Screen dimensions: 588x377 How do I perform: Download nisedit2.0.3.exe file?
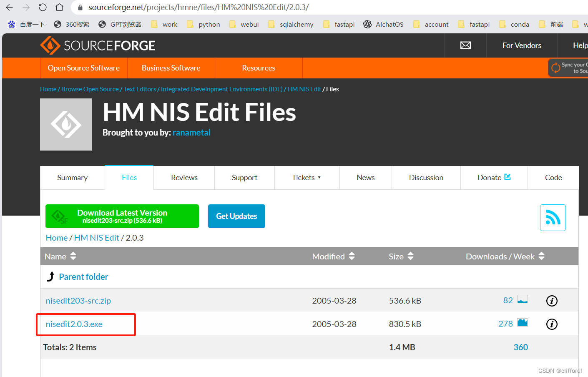click(74, 324)
